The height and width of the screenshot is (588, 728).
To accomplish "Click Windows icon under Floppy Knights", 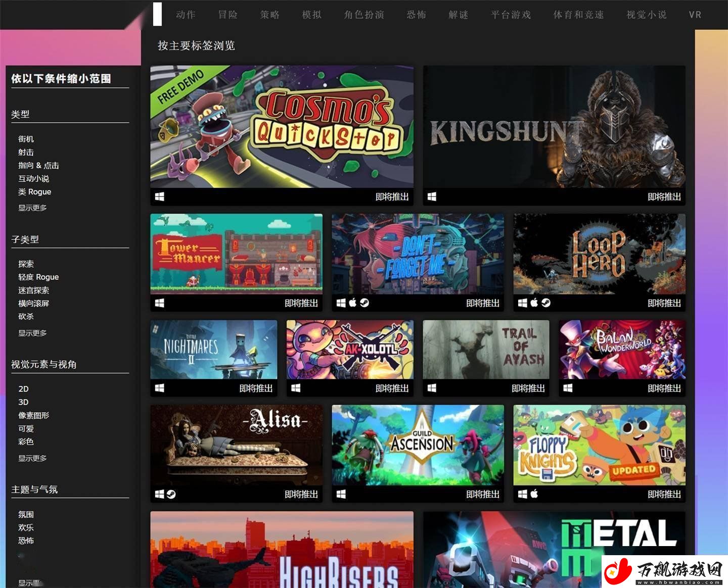I will 523,494.
